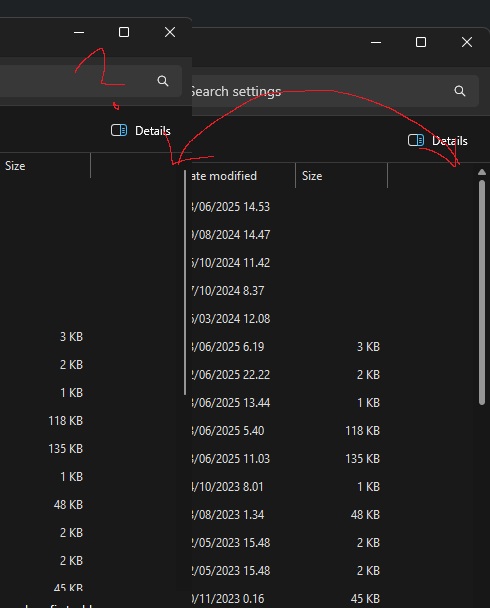Viewport: 490px width, 608px height.
Task: Toggle the Details pane in the left window
Action: (141, 131)
